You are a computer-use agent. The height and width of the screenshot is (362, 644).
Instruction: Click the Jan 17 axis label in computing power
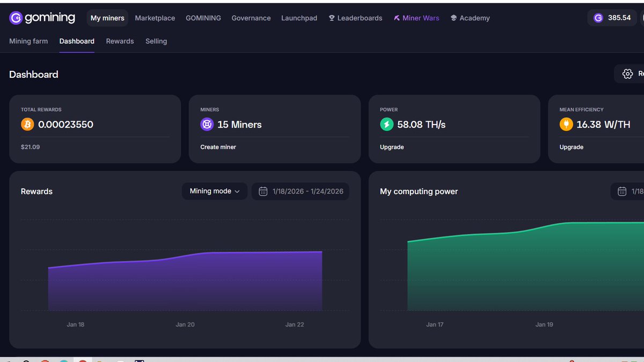tap(435, 324)
